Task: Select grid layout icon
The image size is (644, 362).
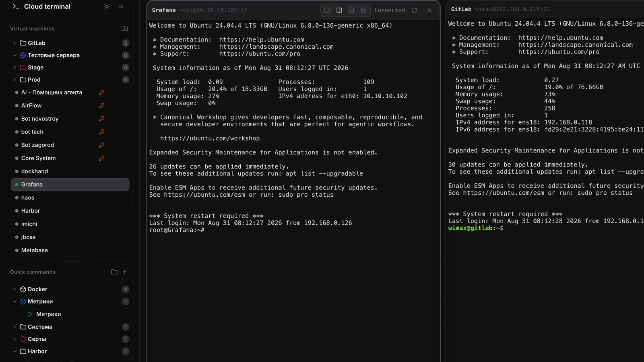Action: pos(364,10)
